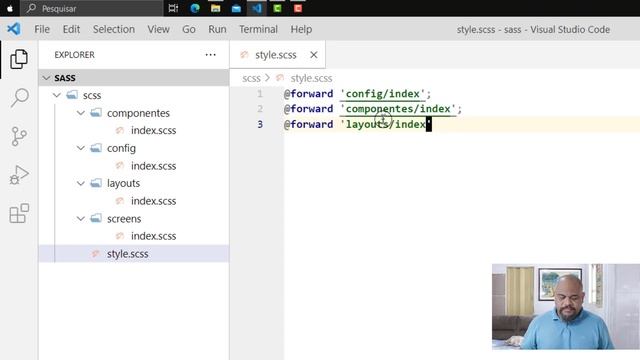The width and height of the screenshot is (640, 360).
Task: Open the Task View icon in top bar
Action: 173,8
